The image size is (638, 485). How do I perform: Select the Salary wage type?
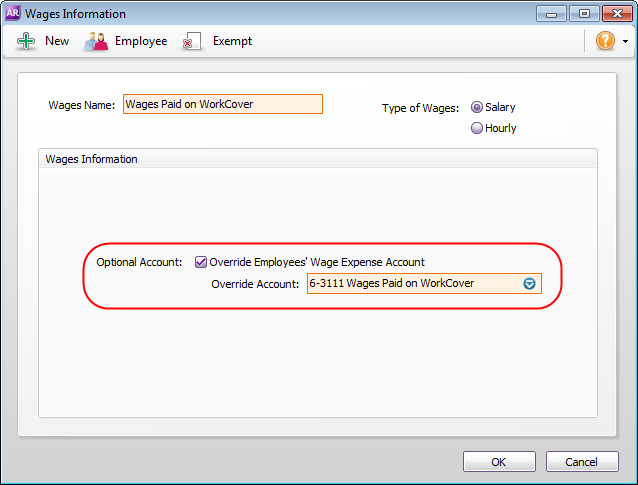(477, 107)
